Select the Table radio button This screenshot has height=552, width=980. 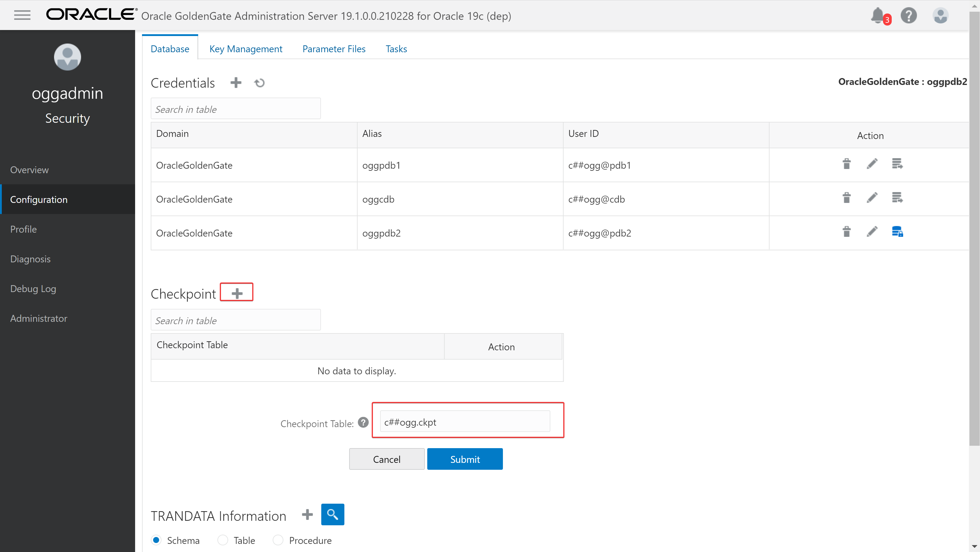click(222, 540)
